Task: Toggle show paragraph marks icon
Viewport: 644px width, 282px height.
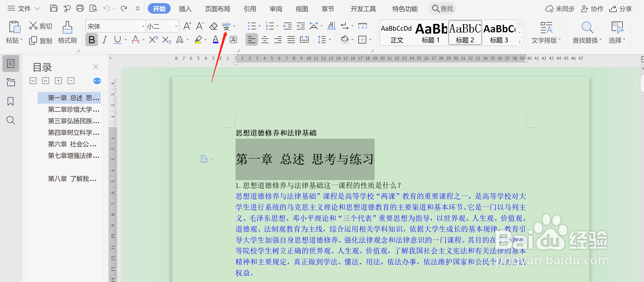Action: click(x=344, y=26)
